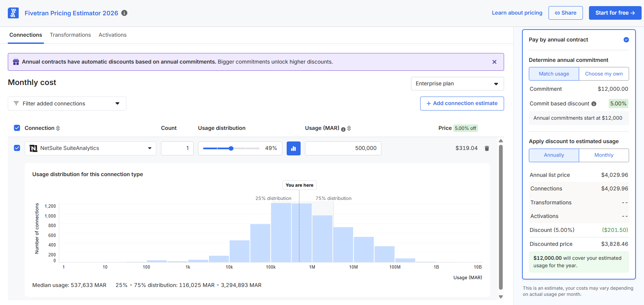
Task: Click the Activations row in price summary
Action: 579,216
